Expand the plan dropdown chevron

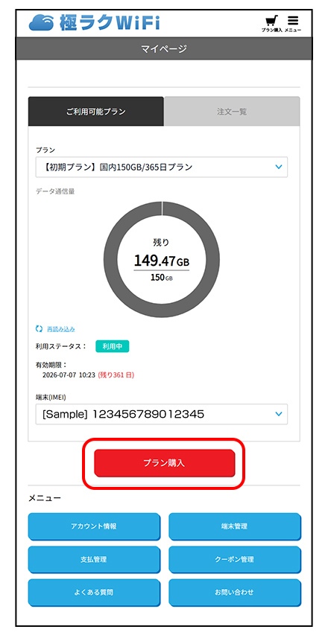click(x=279, y=168)
